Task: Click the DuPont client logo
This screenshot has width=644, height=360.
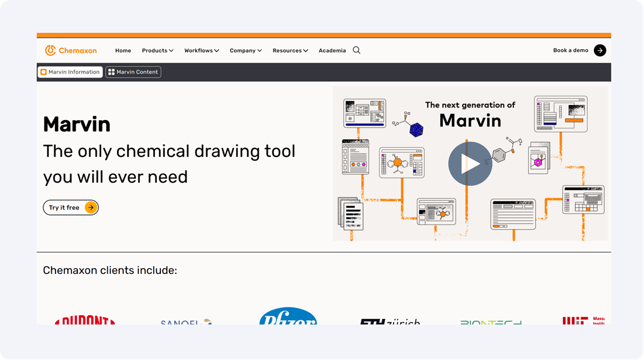Action: pyautogui.click(x=85, y=319)
